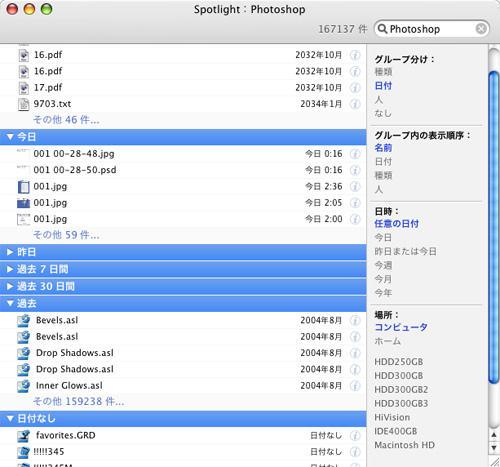Set grouping to なし

tap(383, 113)
